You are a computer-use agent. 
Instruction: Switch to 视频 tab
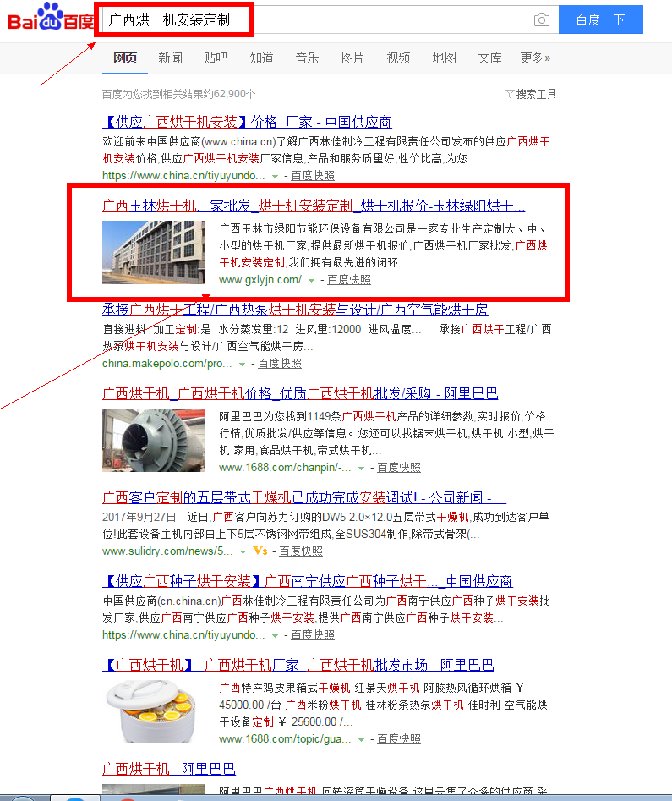pos(398,58)
